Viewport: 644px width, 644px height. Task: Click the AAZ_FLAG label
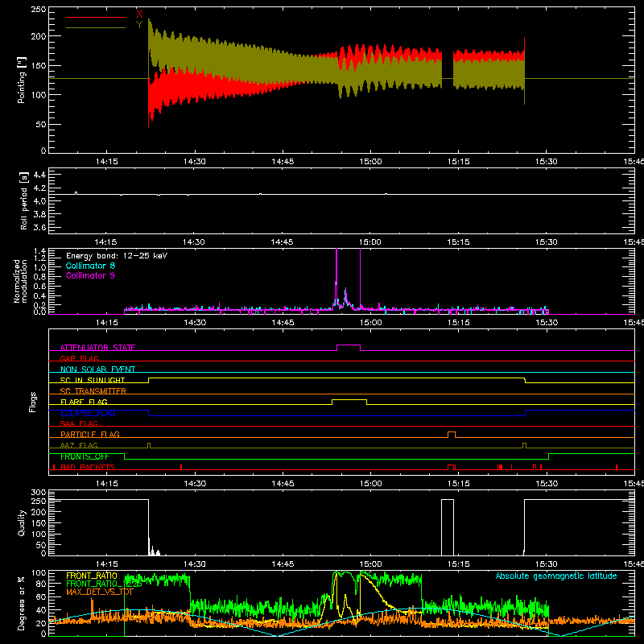pos(79,445)
